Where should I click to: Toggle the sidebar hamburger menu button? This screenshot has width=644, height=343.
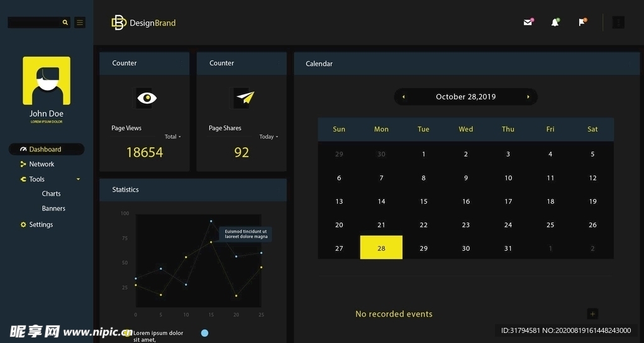[x=80, y=23]
